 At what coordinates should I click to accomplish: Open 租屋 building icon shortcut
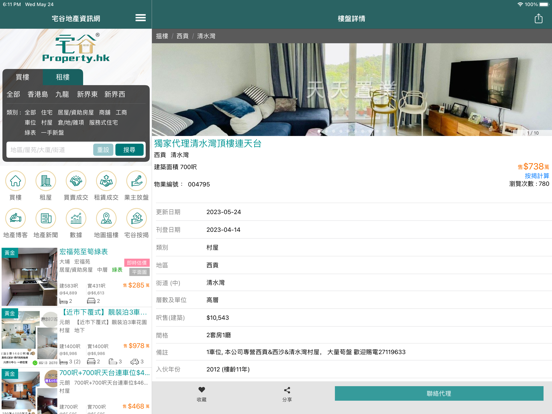click(x=46, y=181)
